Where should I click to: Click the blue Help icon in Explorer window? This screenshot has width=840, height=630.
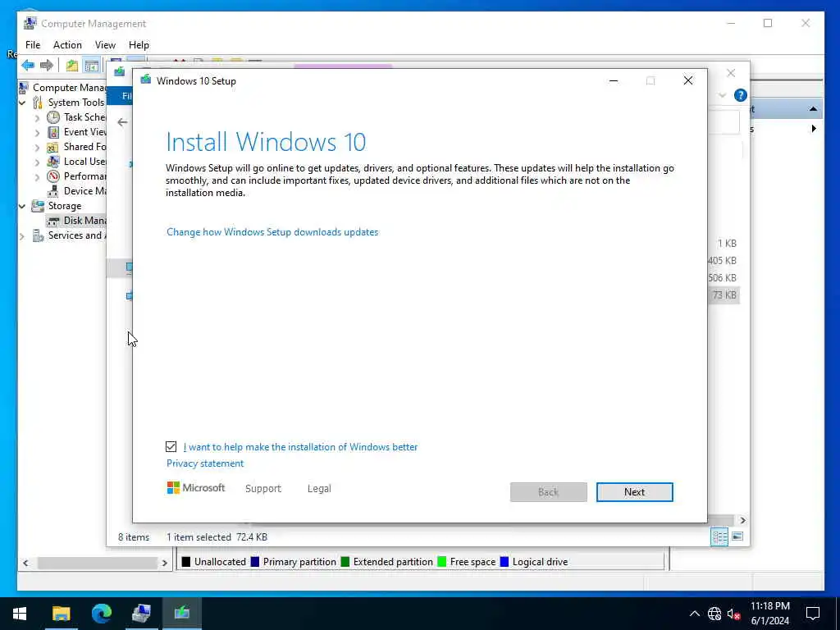click(741, 95)
